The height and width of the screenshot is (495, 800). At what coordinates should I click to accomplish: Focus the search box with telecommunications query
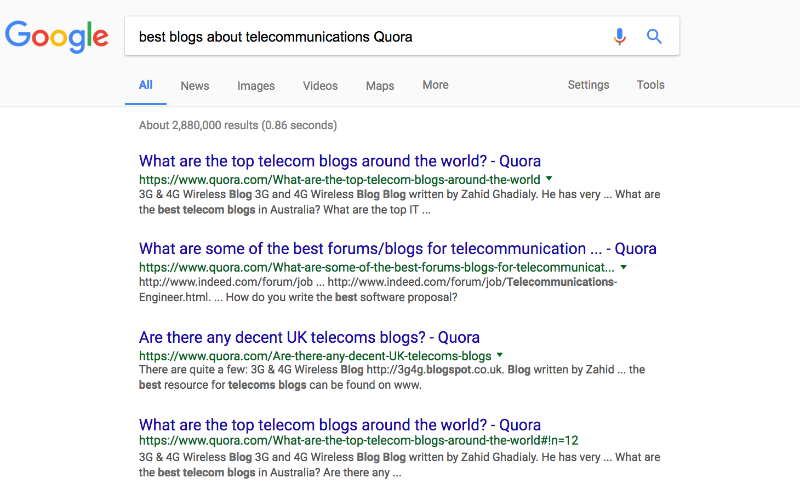tap(402, 36)
